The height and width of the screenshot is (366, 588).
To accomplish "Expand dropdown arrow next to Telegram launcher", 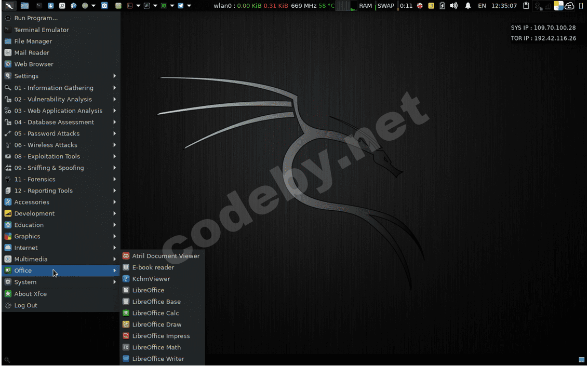I will pos(189,6).
